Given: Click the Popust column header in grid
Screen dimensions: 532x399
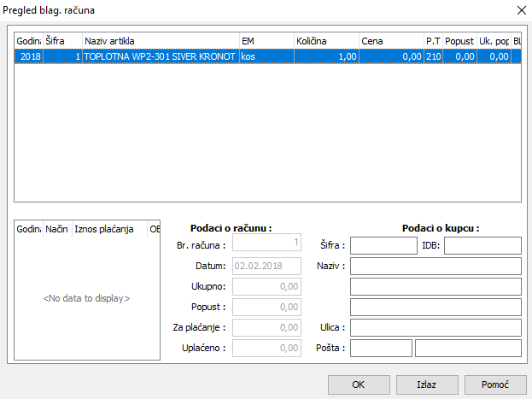Looking at the screenshot, I should pos(459,41).
